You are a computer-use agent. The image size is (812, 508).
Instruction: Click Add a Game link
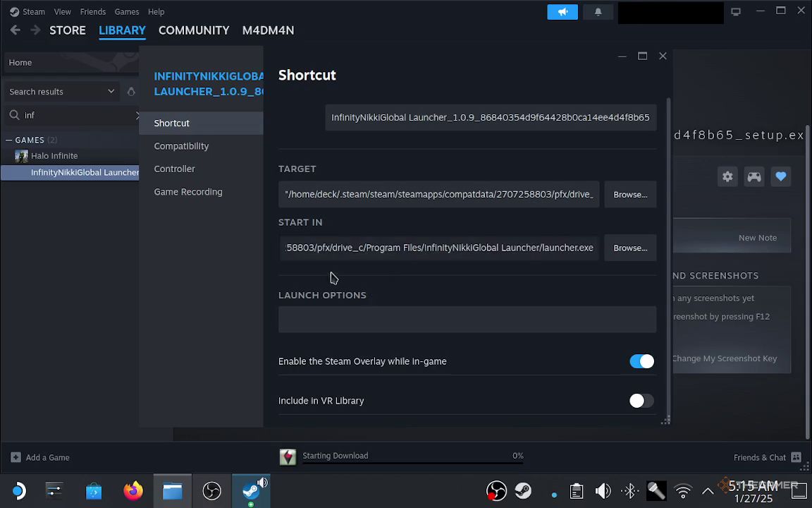tap(48, 457)
